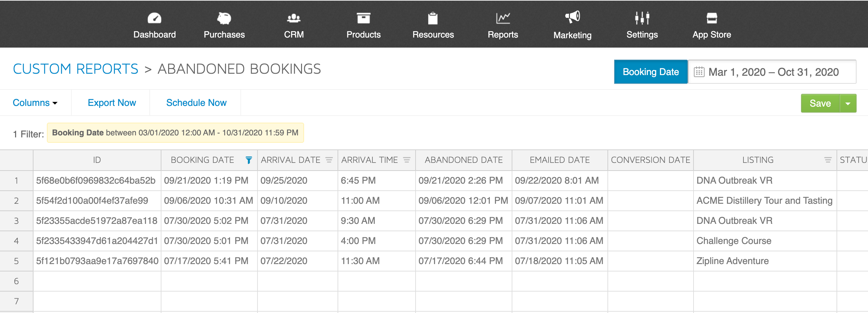The height and width of the screenshot is (313, 868).
Task: Select row number 6 header
Action: (16, 281)
